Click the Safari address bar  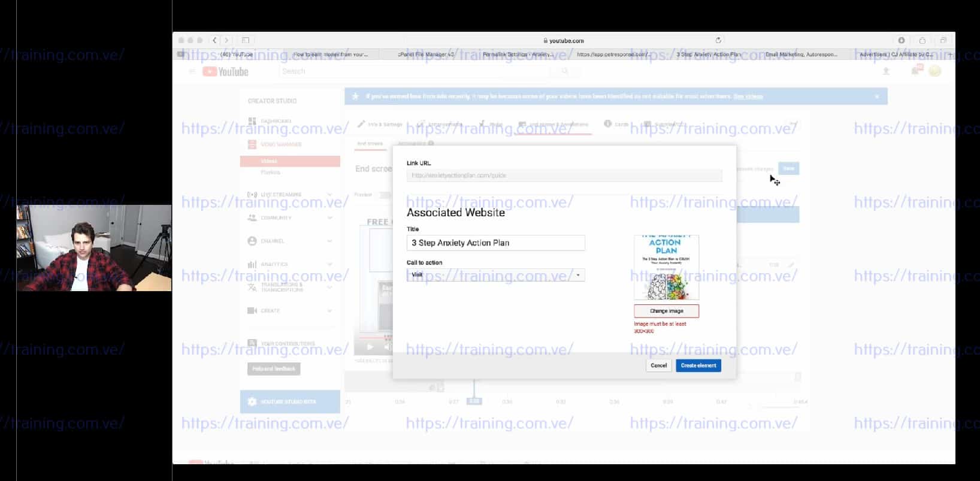[x=564, y=40]
